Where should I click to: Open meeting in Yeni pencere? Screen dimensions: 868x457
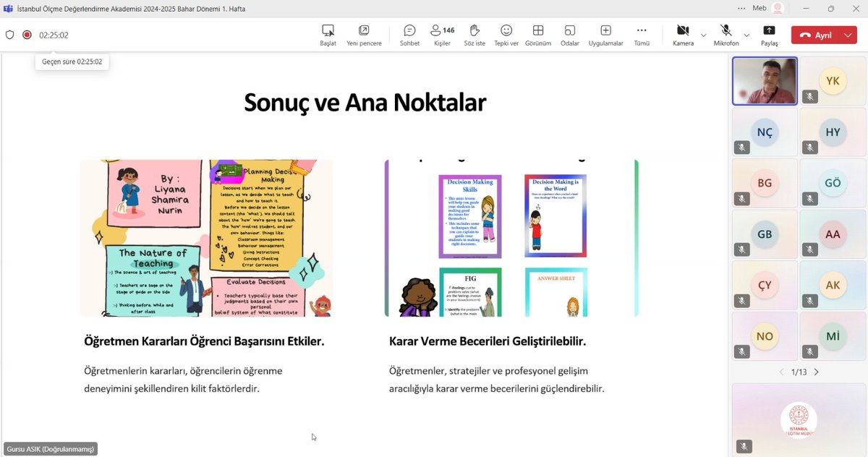tap(364, 35)
